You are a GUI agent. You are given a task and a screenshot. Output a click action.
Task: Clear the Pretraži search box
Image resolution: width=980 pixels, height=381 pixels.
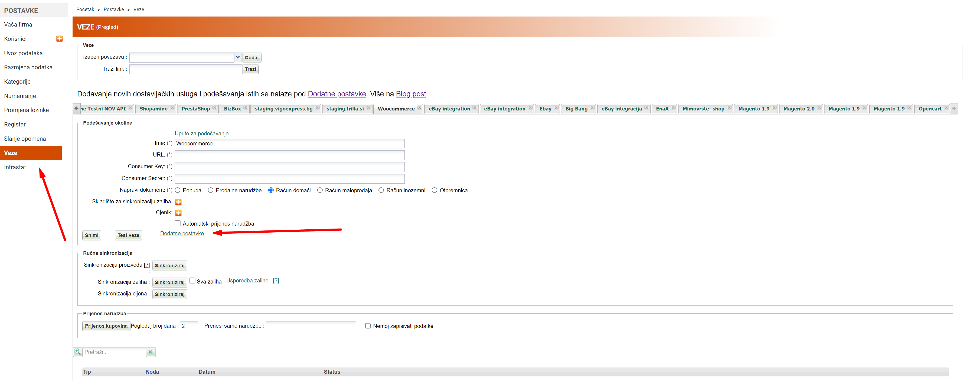(x=151, y=352)
